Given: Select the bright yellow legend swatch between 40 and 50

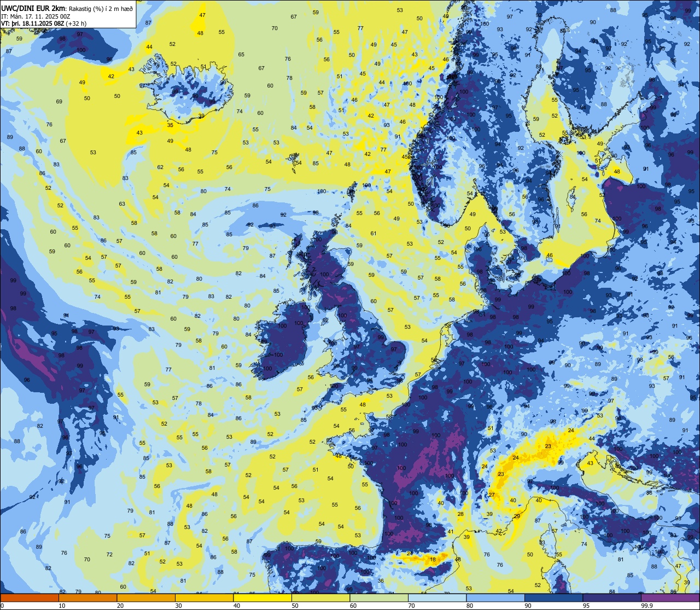Looking at the screenshot, I should tap(262, 597).
